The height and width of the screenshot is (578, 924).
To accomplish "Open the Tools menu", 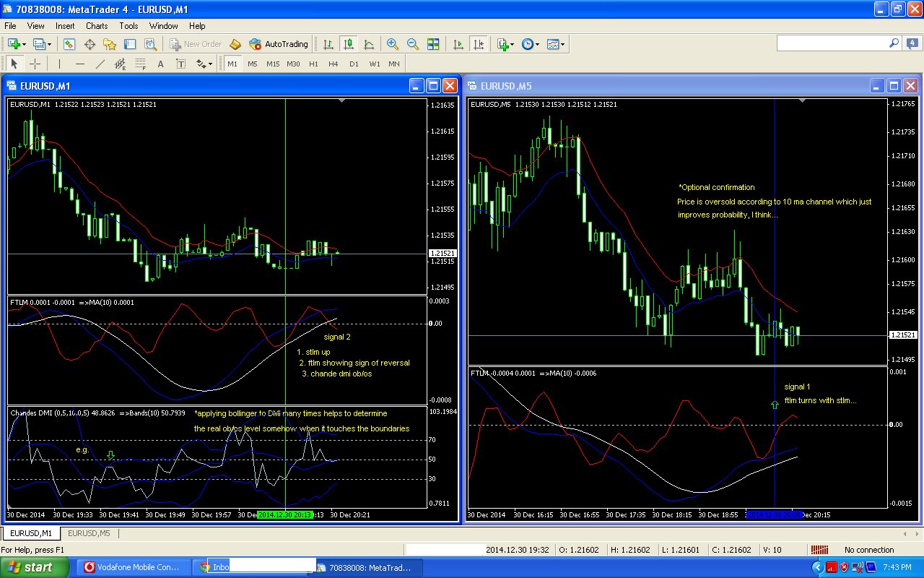I will (x=128, y=25).
